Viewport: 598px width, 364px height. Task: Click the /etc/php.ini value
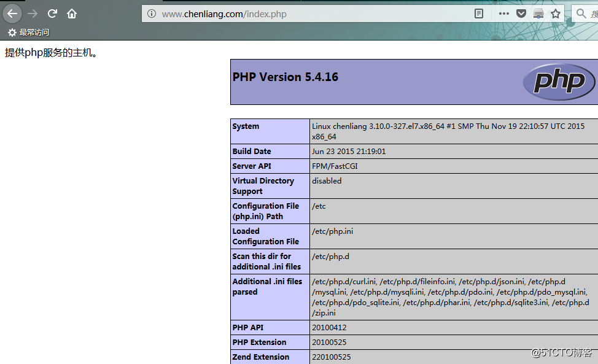pos(333,231)
